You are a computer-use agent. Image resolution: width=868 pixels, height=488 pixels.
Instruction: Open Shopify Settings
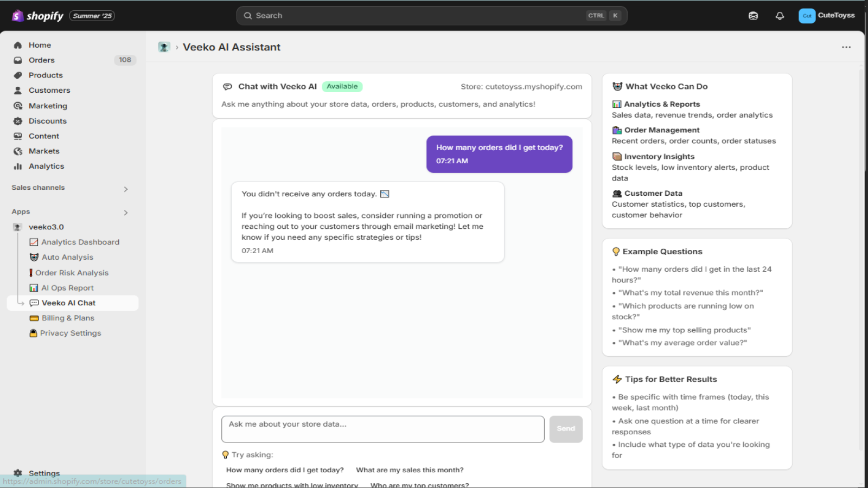pyautogui.click(x=44, y=473)
